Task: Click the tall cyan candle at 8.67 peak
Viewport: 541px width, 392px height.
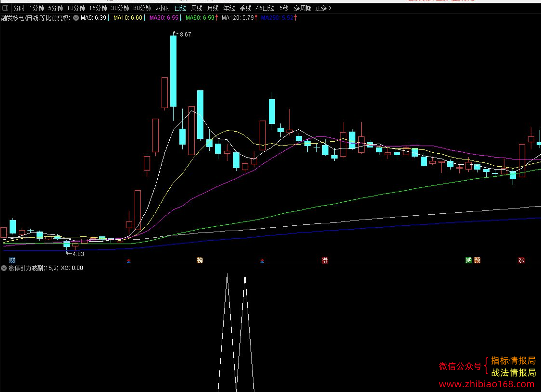Action: pos(173,71)
